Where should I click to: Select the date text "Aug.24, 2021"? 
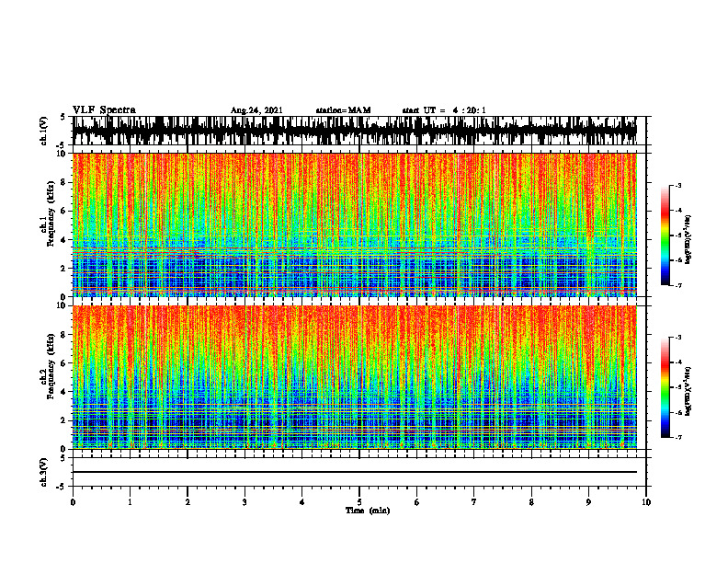(256, 110)
